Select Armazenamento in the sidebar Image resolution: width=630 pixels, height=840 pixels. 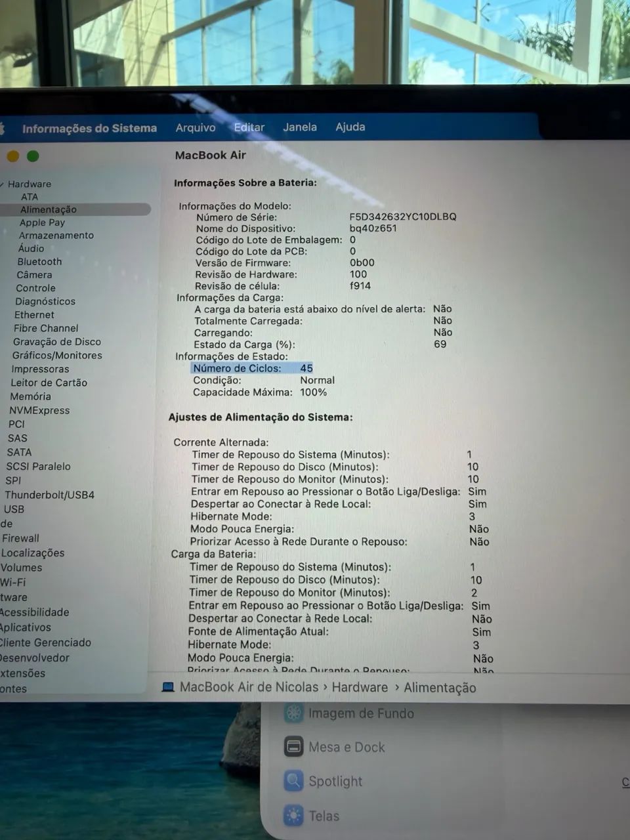56,235
